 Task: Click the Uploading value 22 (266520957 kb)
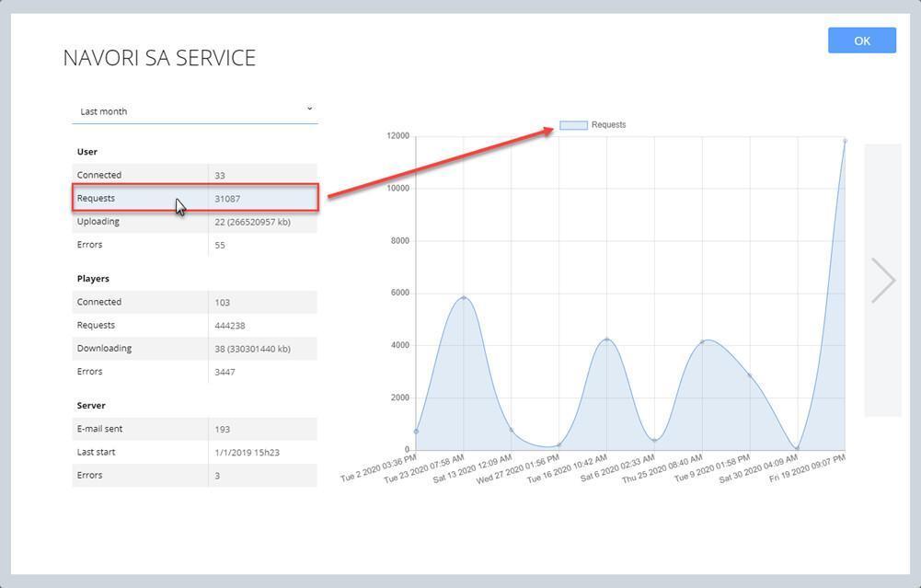253,222
